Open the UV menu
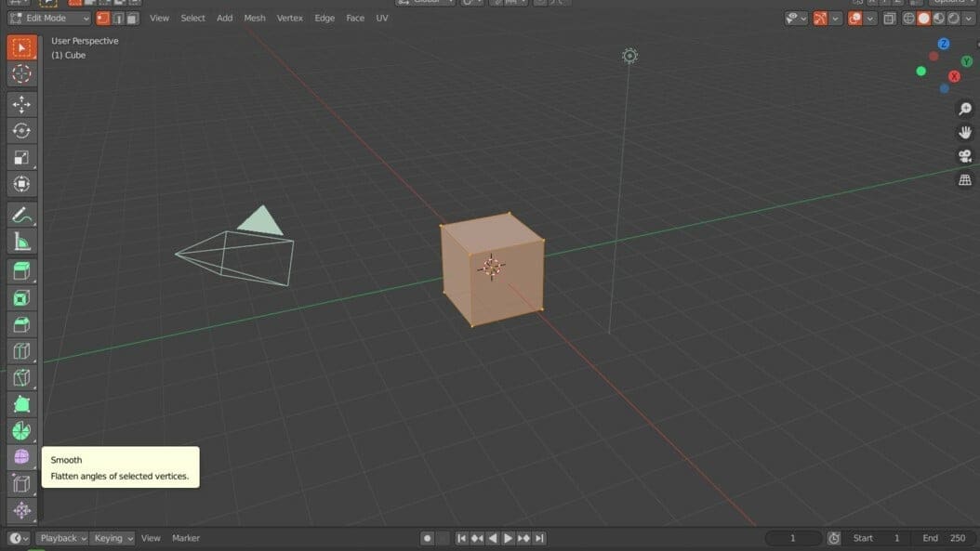 click(x=382, y=18)
